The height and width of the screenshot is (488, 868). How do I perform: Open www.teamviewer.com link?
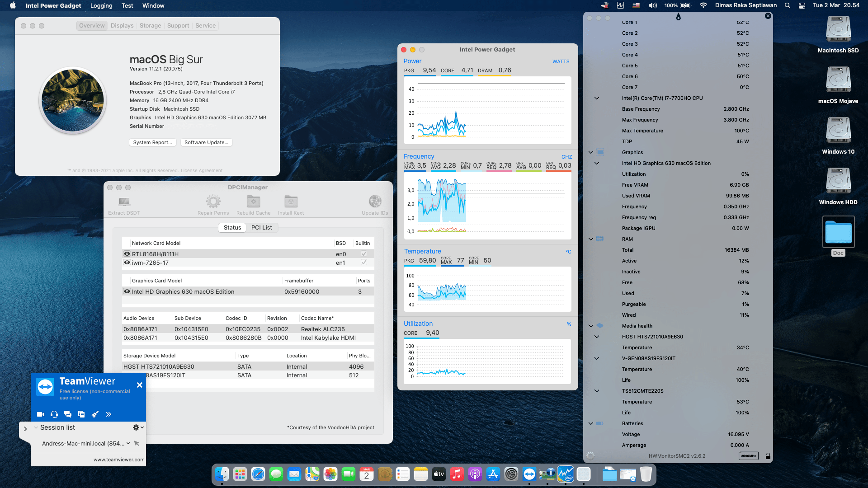pos(119,460)
